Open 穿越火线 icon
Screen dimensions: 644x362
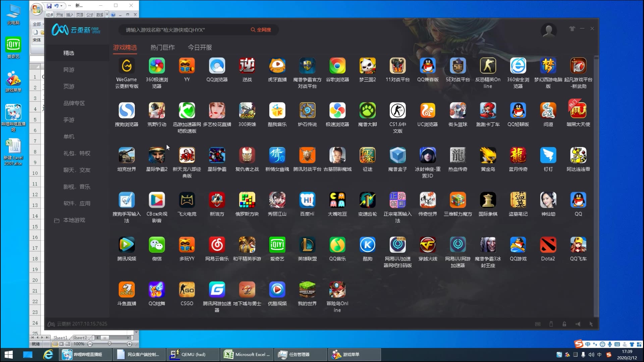[x=428, y=245]
